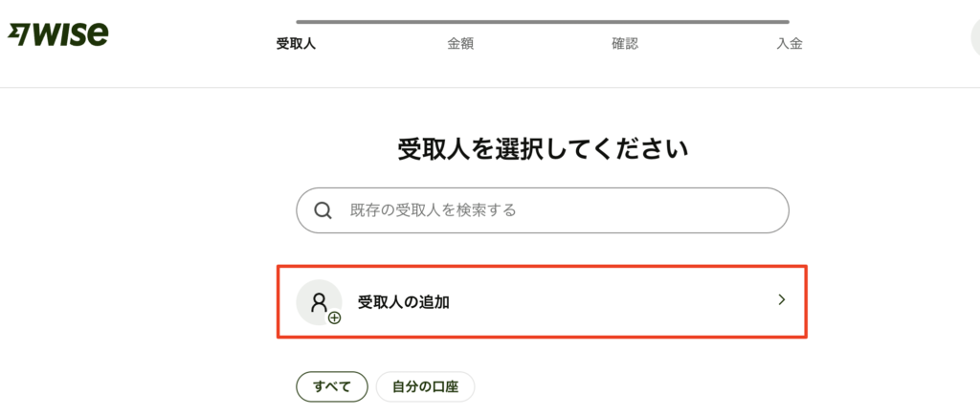Select the 受取人 step tab

pos(297,44)
